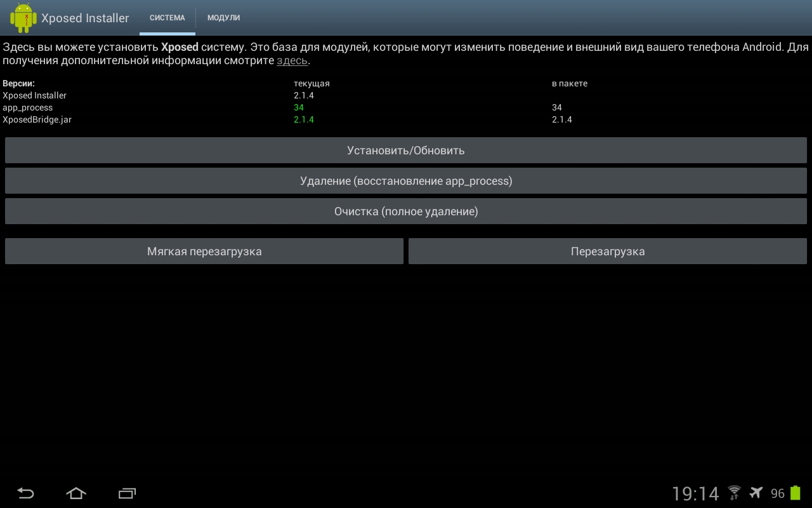This screenshot has height=508, width=812.
Task: Tap the airplane mode status icon
Action: (x=756, y=493)
